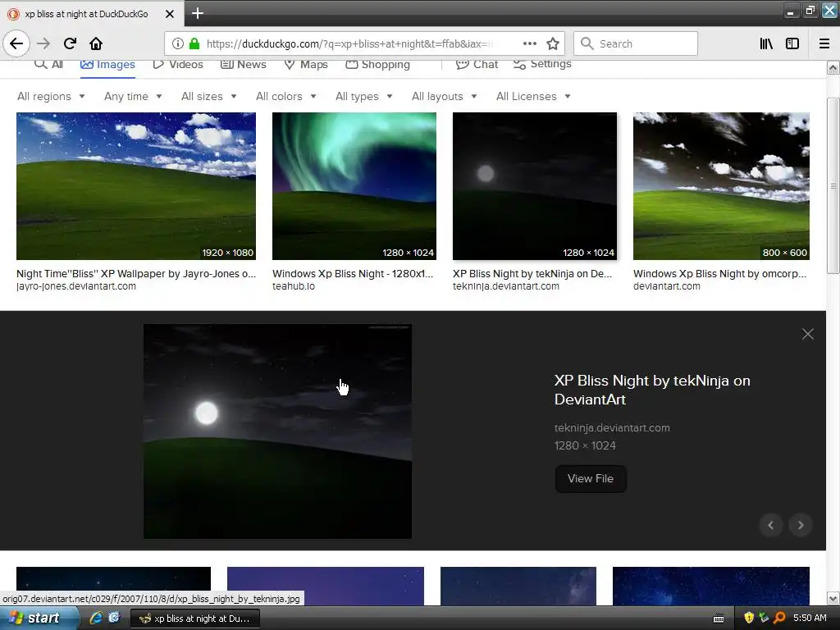Expand the All colors filter
Screen dimensions: 840x630
tap(286, 97)
